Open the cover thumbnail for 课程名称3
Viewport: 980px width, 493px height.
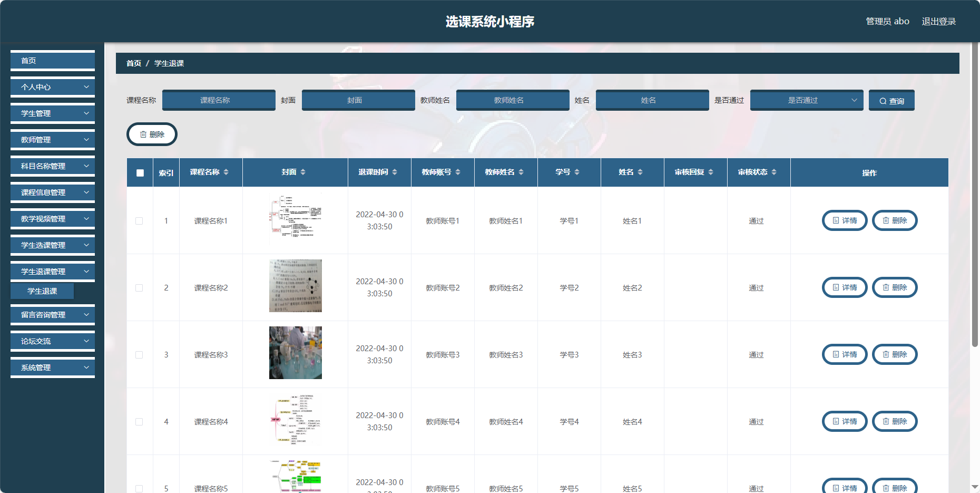point(296,353)
